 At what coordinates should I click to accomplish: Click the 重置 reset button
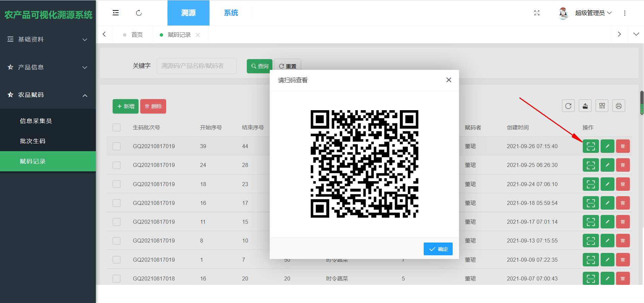[x=288, y=66]
